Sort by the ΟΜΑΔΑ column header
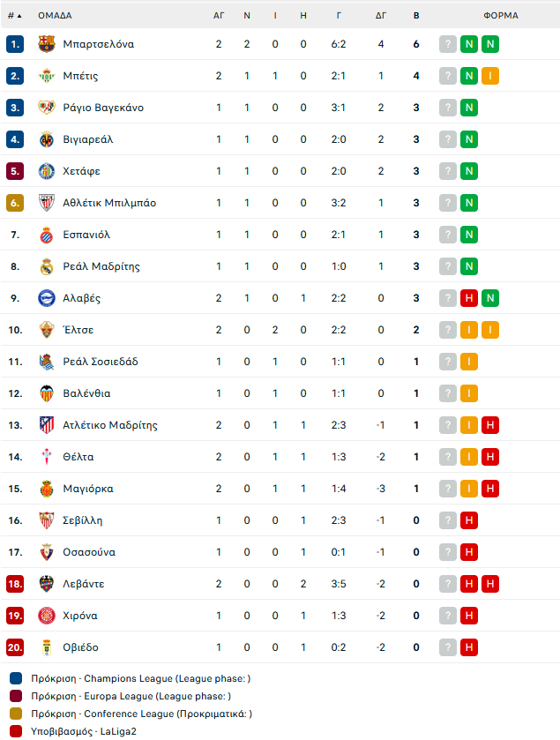Viewport: 560px width, 740px height. click(55, 16)
